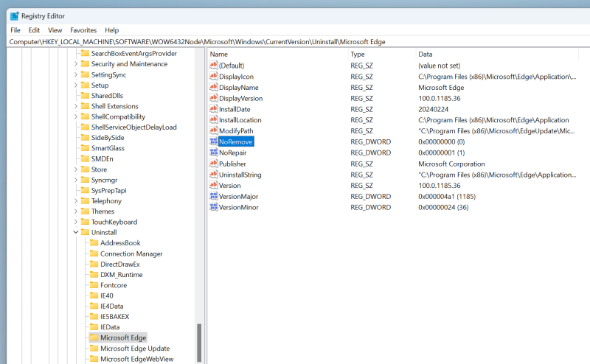Expand the ShellCompatibility key
The height and width of the screenshot is (364, 590).
pyautogui.click(x=76, y=116)
